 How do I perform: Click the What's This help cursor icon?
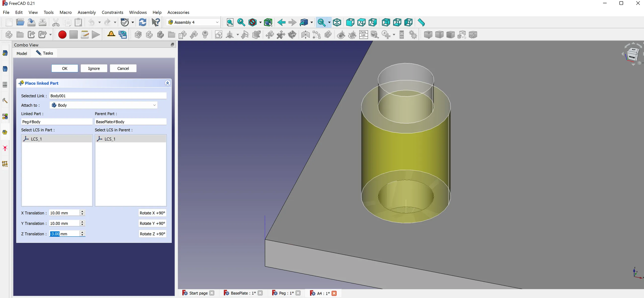[156, 22]
